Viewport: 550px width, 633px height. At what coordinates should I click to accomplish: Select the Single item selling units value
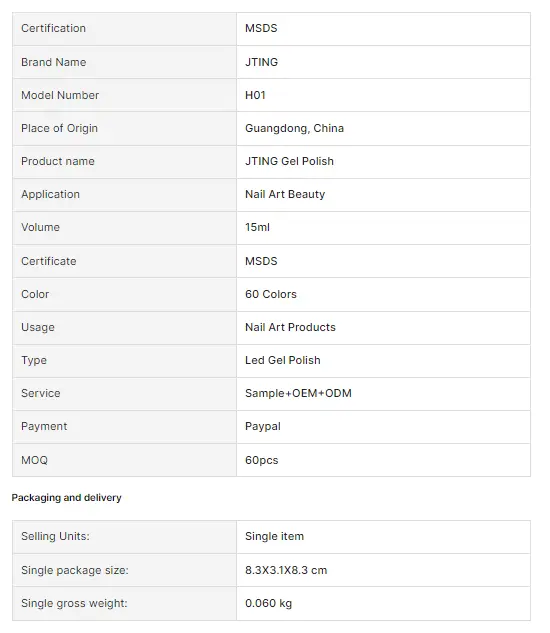pos(274,537)
